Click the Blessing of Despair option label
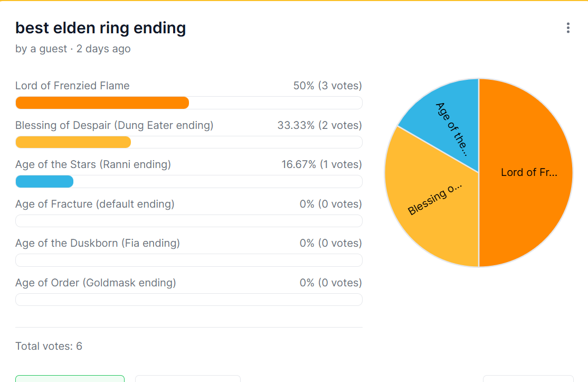Viewport: 588px width, 382px height. (115, 125)
